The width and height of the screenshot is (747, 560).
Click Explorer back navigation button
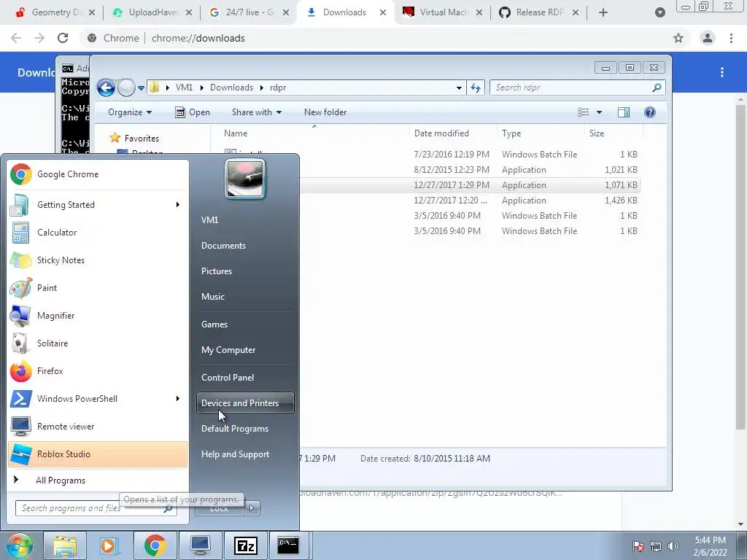(106, 87)
